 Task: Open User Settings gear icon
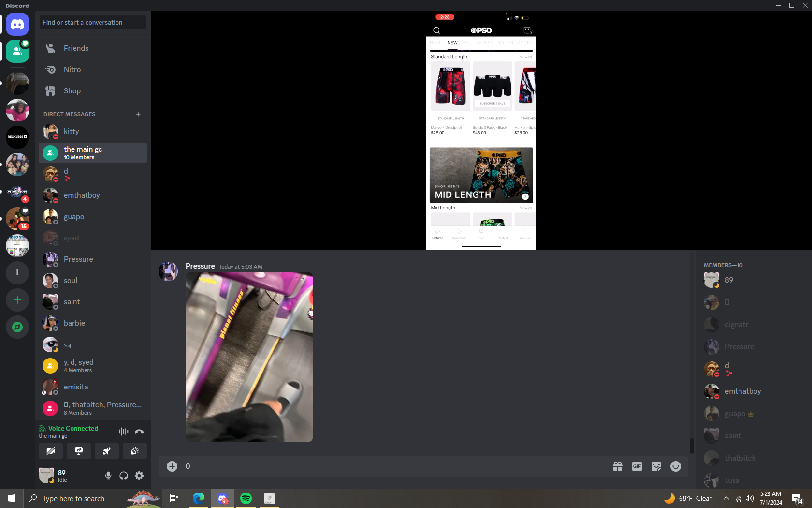(x=139, y=476)
